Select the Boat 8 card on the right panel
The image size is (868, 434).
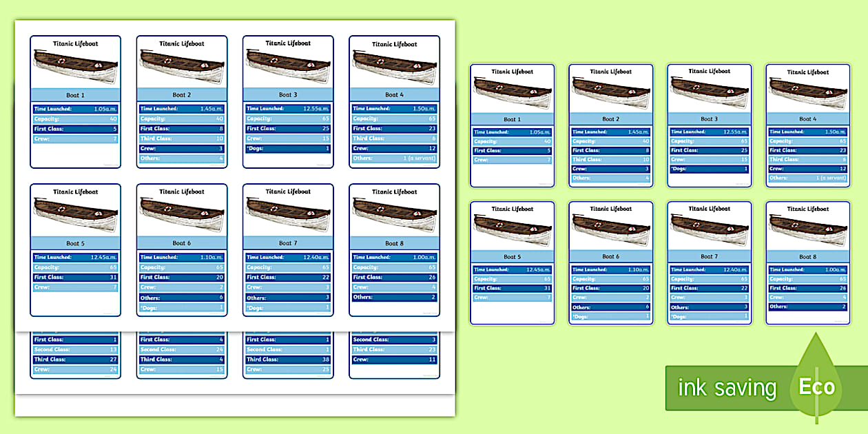click(807, 262)
